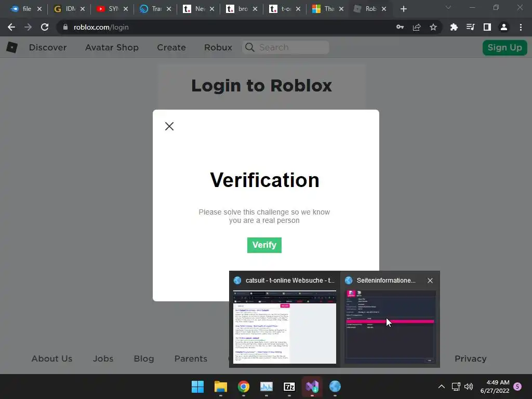Click the network tray icon
This screenshot has height=399, width=532.
tap(456, 387)
